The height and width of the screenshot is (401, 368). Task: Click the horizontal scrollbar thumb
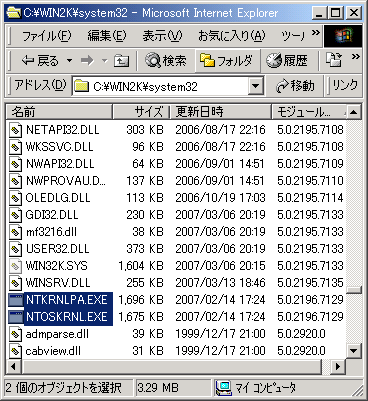171,366
